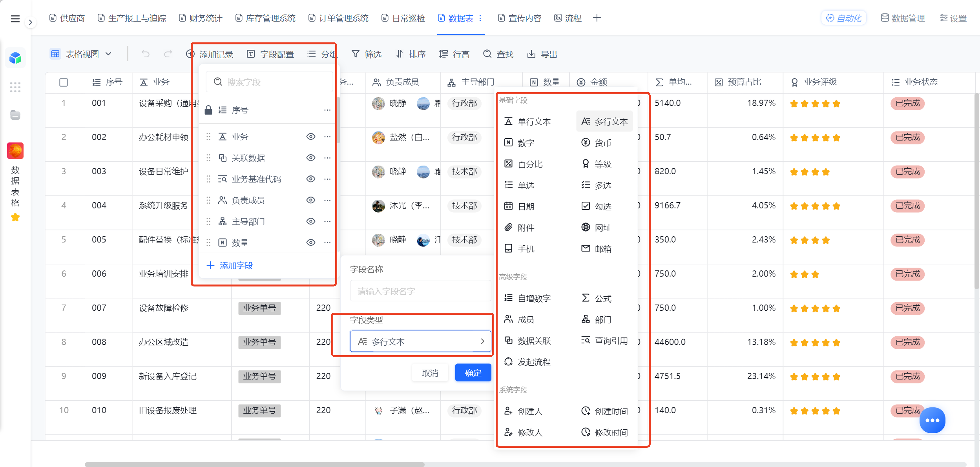Screen dimensions: 980x467
Task: Click the blue cube app icon
Action: (x=15, y=58)
